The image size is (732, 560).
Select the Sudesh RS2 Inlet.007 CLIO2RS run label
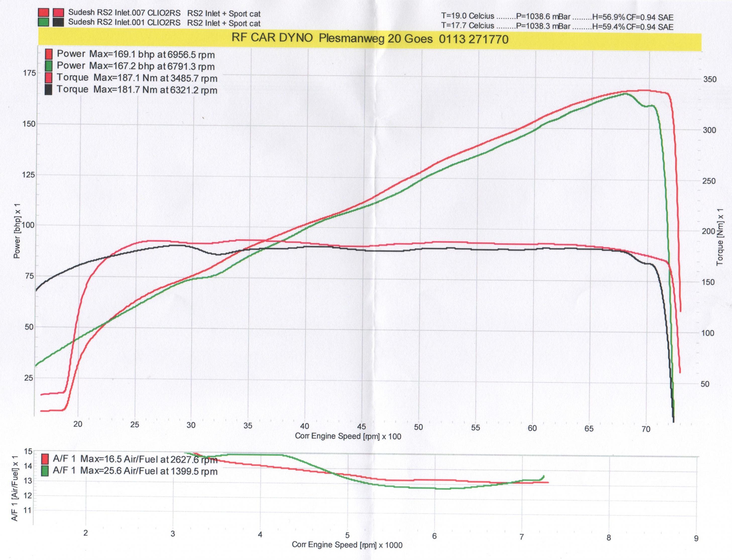(124, 13)
